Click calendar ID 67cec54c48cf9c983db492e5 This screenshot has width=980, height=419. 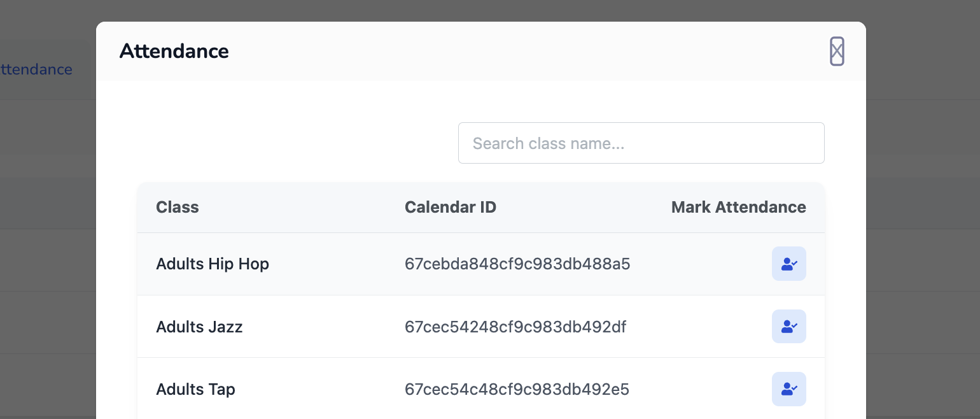517,389
